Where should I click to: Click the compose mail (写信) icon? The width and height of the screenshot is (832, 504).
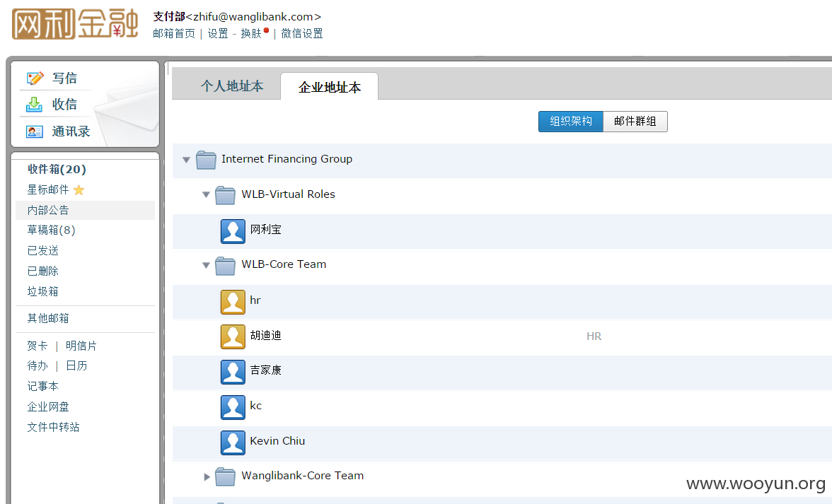click(x=35, y=78)
